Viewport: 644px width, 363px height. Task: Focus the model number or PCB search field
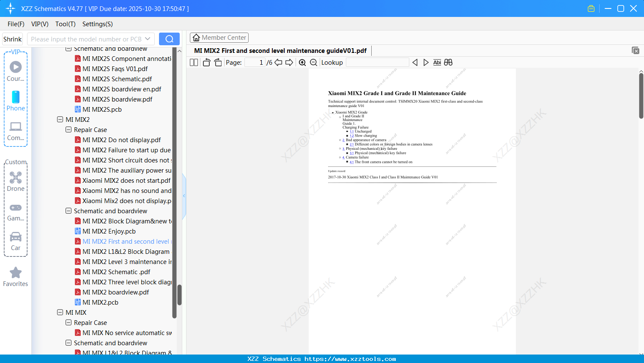[x=86, y=39]
